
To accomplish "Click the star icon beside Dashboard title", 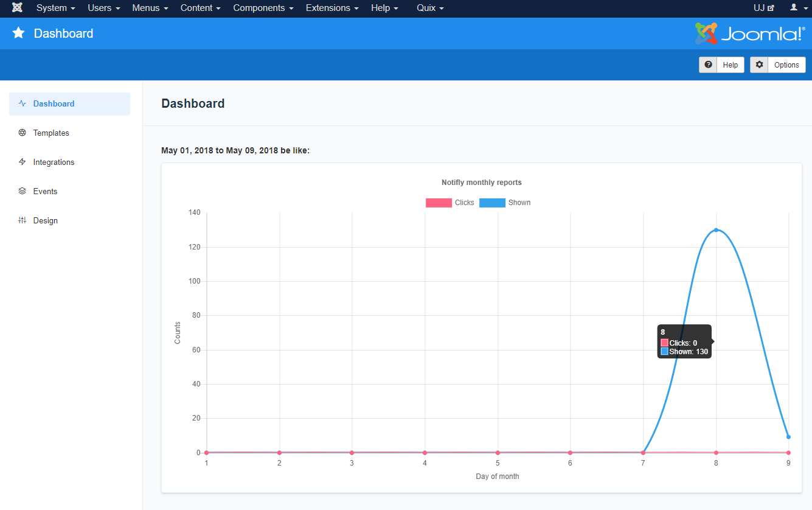I will tap(19, 33).
